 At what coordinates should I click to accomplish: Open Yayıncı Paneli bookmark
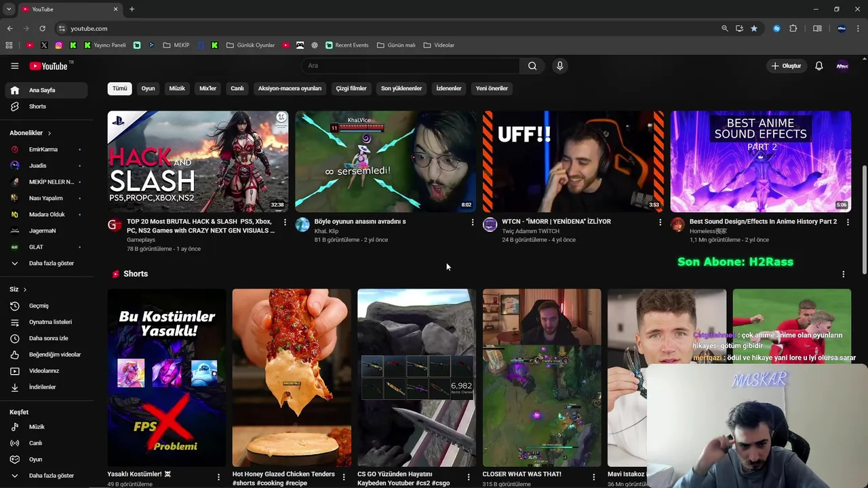105,45
